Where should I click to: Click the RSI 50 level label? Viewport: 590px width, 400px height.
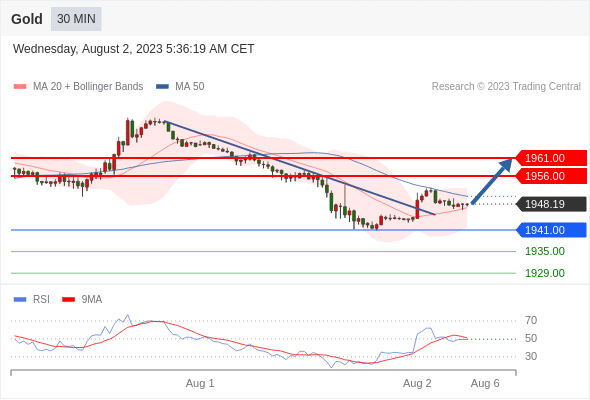pyautogui.click(x=531, y=338)
